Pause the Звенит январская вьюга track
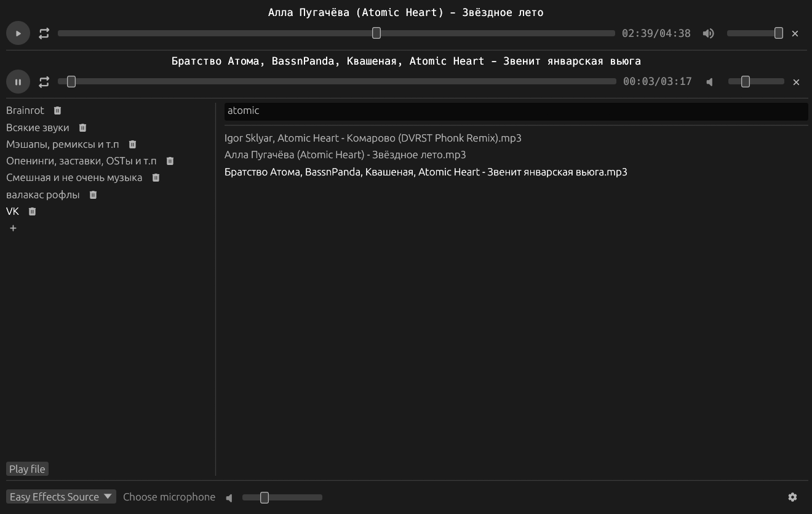812x514 pixels. (18, 81)
